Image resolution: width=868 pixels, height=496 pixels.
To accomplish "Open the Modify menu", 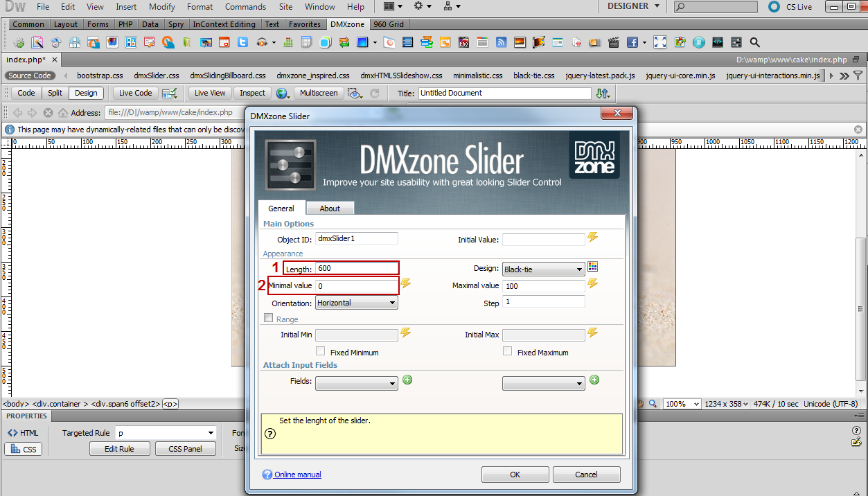I will pos(162,7).
